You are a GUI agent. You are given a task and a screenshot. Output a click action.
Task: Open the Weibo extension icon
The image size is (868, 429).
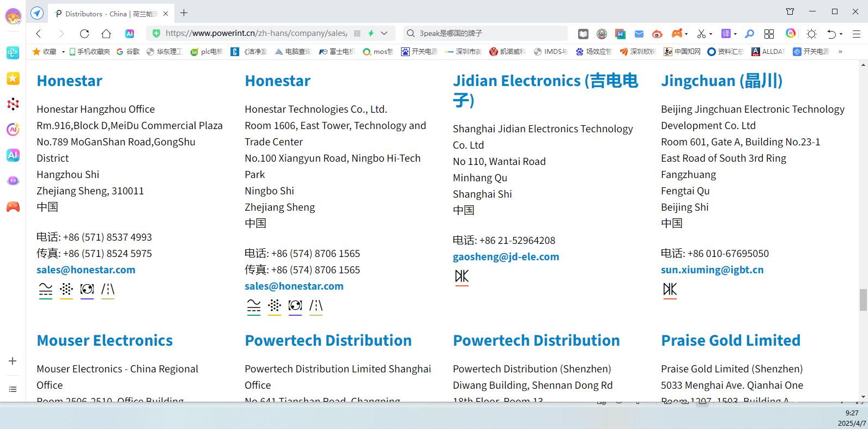pyautogui.click(x=657, y=34)
